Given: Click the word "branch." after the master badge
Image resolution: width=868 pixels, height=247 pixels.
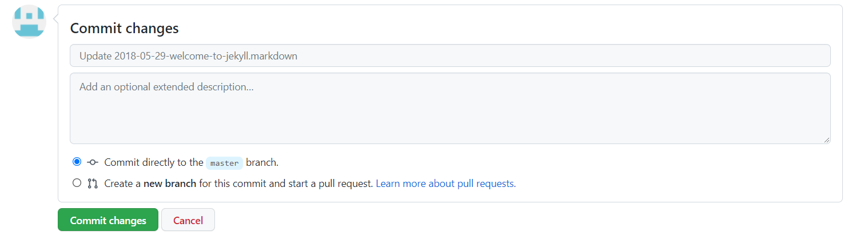Looking at the screenshot, I should pos(262,162).
